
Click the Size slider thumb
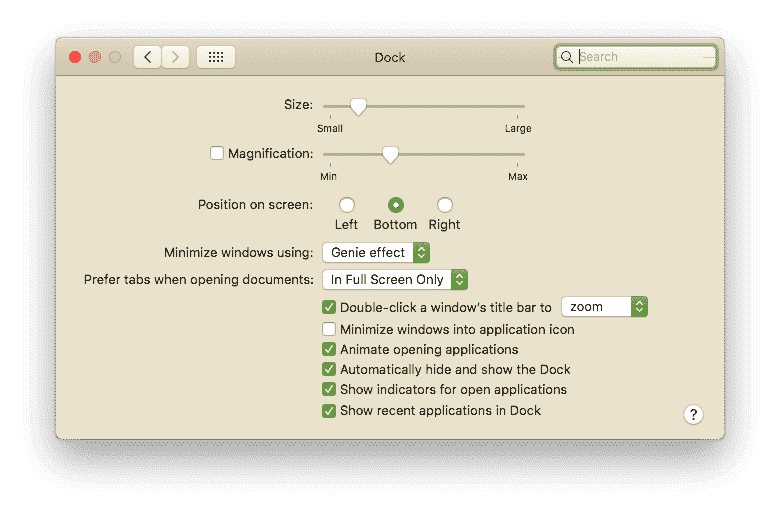357,106
